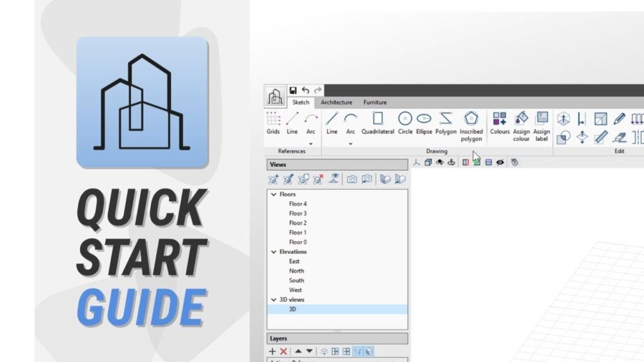Image resolution: width=644 pixels, height=362 pixels.
Task: Toggle the highlighted curve button in Layers toolbar
Action: [357, 351]
